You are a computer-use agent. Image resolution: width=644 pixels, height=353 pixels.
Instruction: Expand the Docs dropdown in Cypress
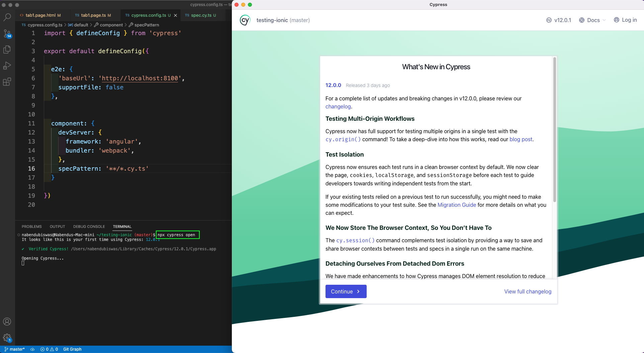pyautogui.click(x=592, y=20)
